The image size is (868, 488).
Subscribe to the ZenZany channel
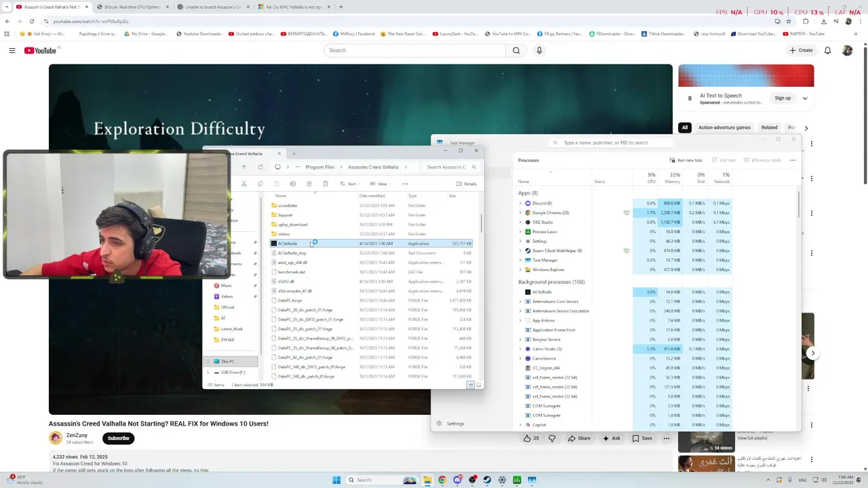click(118, 439)
